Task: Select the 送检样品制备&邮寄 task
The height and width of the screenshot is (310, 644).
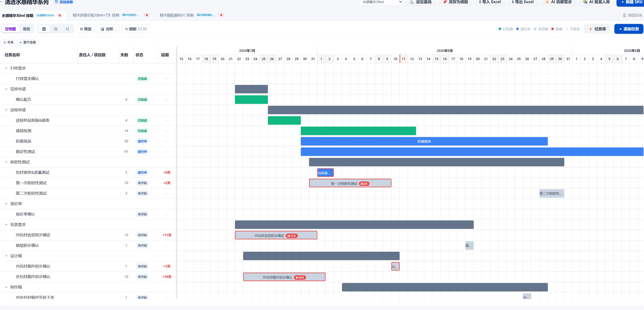Action: coord(88,120)
